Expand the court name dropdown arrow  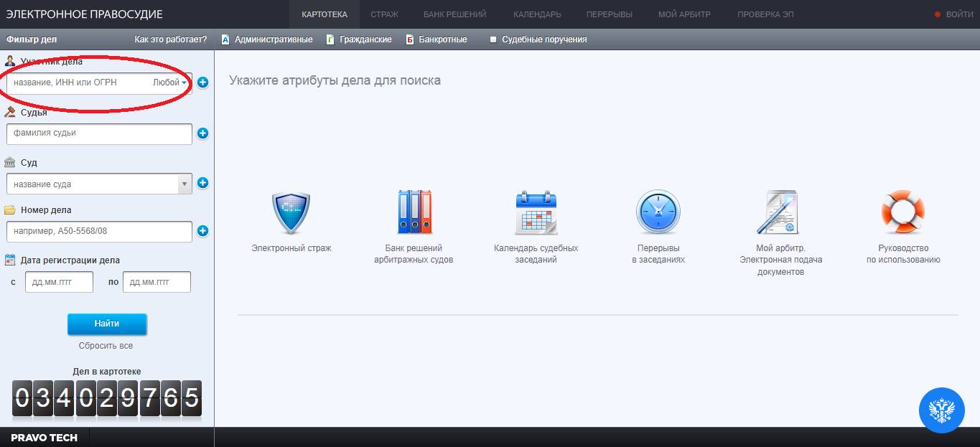[185, 184]
